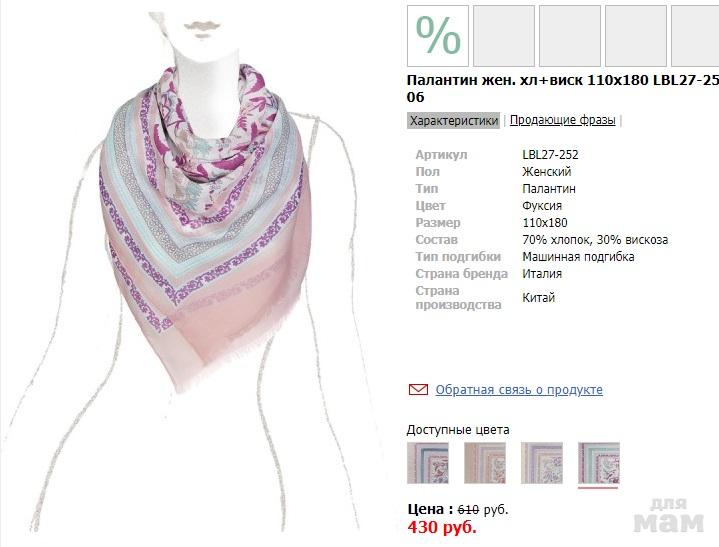The width and height of the screenshot is (719, 547).
Task: Open the Характеристики tab
Action: (x=454, y=121)
